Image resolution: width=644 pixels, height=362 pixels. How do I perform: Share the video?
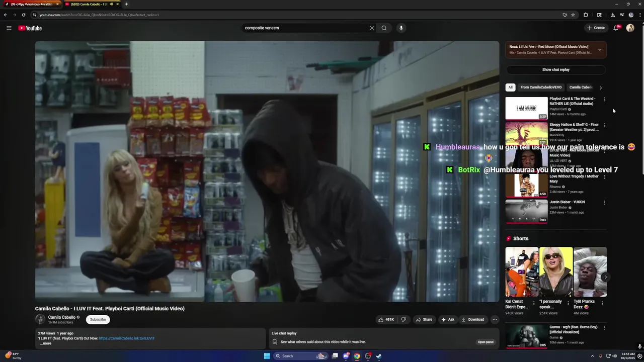pyautogui.click(x=424, y=319)
